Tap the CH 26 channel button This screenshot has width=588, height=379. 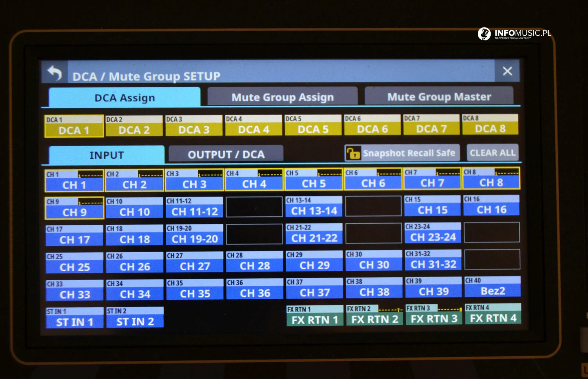point(135,263)
